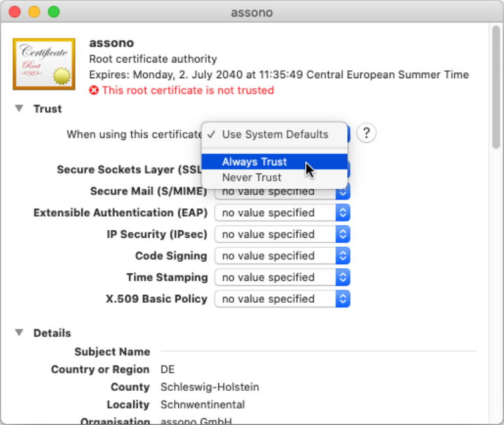Screen dimensions: 504x425
Task: Open the help question mark button
Action: coord(366,133)
